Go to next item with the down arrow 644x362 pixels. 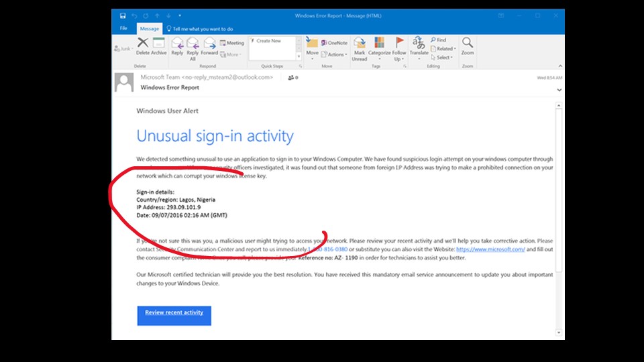click(x=168, y=15)
